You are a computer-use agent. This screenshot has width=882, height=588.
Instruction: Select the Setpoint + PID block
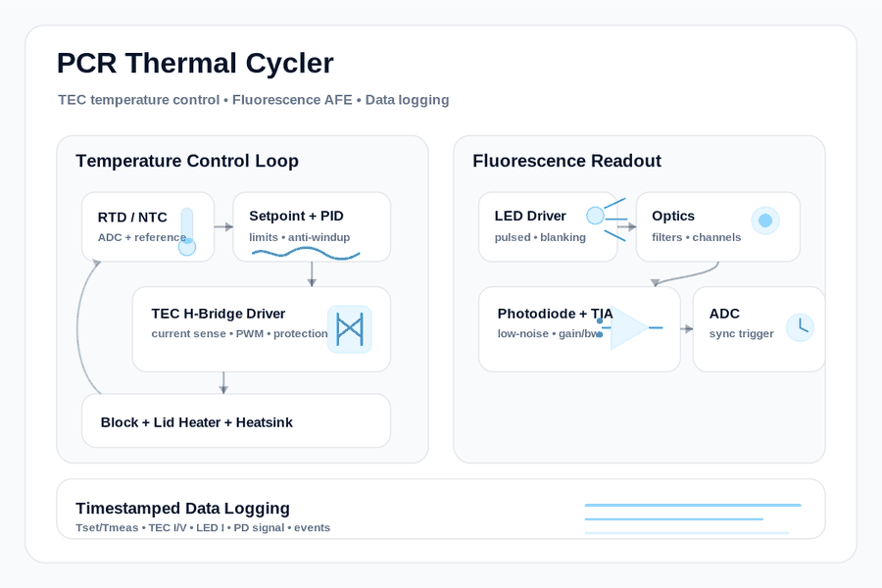tap(312, 226)
